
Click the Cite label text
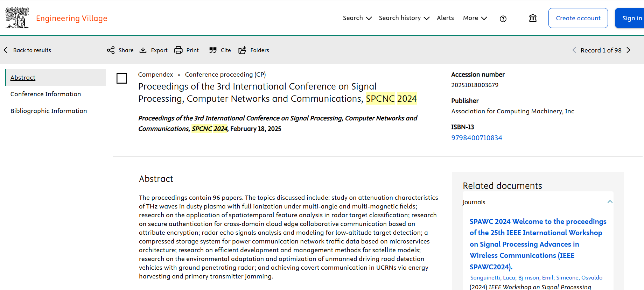click(x=226, y=50)
